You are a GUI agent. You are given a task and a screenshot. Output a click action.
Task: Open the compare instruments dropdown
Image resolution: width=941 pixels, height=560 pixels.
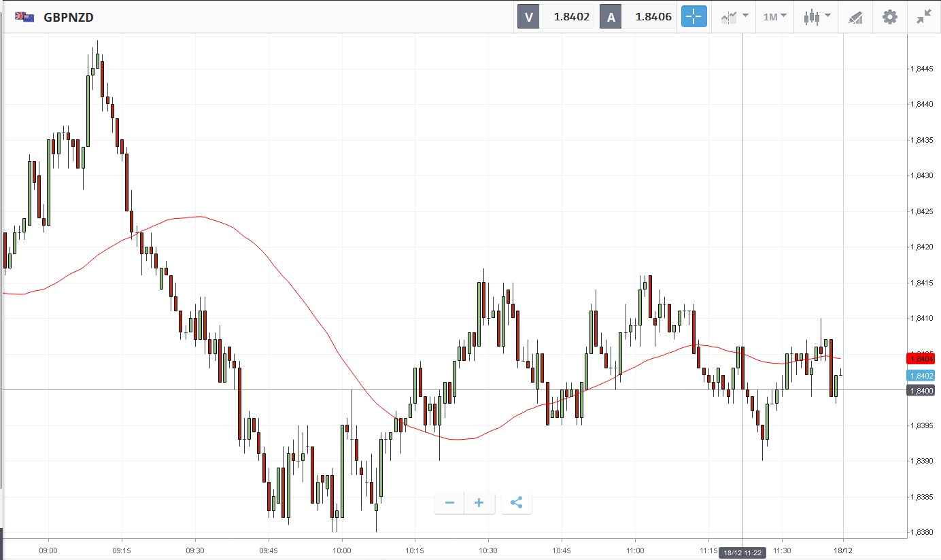tap(734, 17)
